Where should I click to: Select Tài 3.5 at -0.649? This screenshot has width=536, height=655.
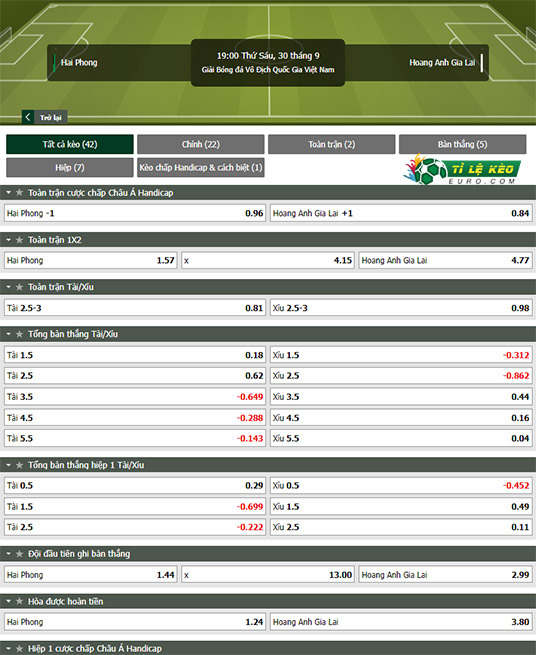[135, 397]
